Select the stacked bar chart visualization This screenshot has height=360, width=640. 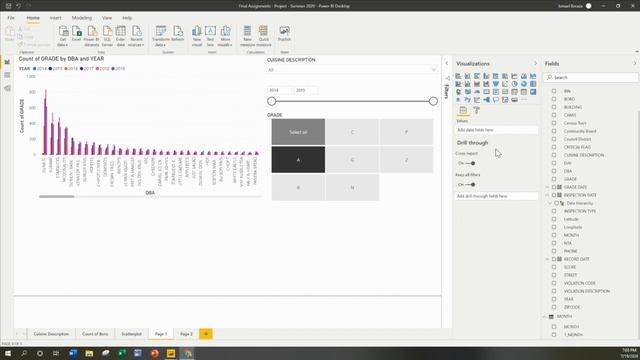click(x=458, y=76)
